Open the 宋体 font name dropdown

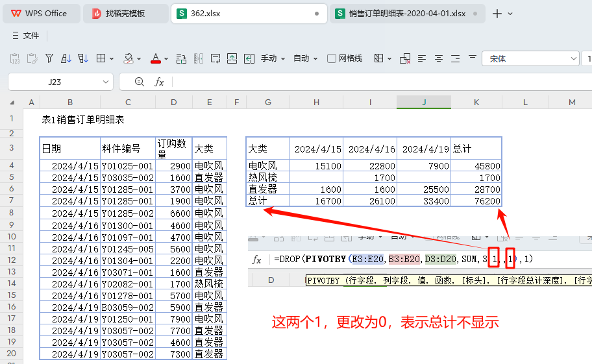530,58
